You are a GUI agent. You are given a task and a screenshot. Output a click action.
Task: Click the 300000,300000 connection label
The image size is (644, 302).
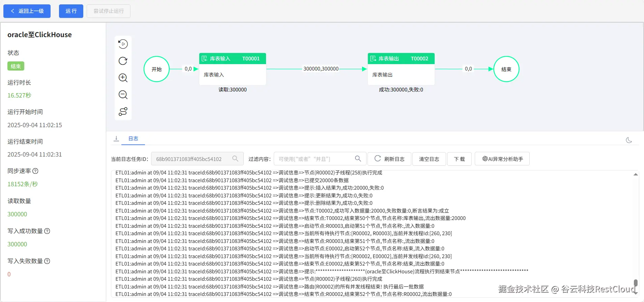click(321, 69)
